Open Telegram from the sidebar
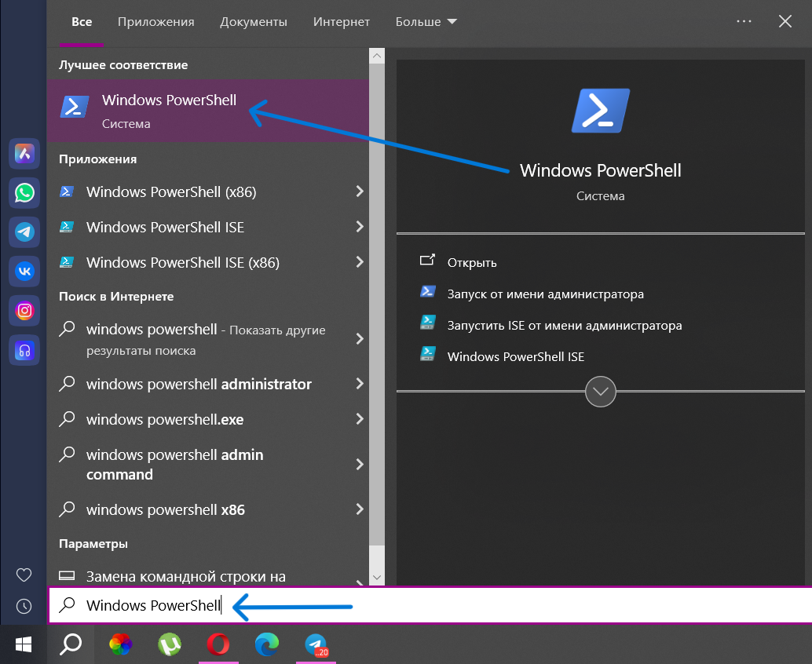This screenshot has height=664, width=812. (x=24, y=232)
